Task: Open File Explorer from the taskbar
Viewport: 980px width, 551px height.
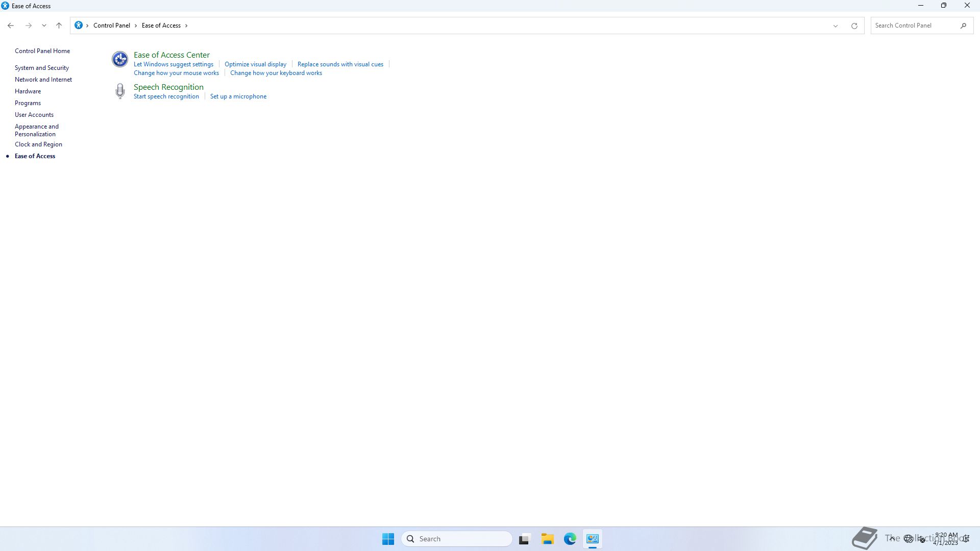Action: [x=547, y=539]
